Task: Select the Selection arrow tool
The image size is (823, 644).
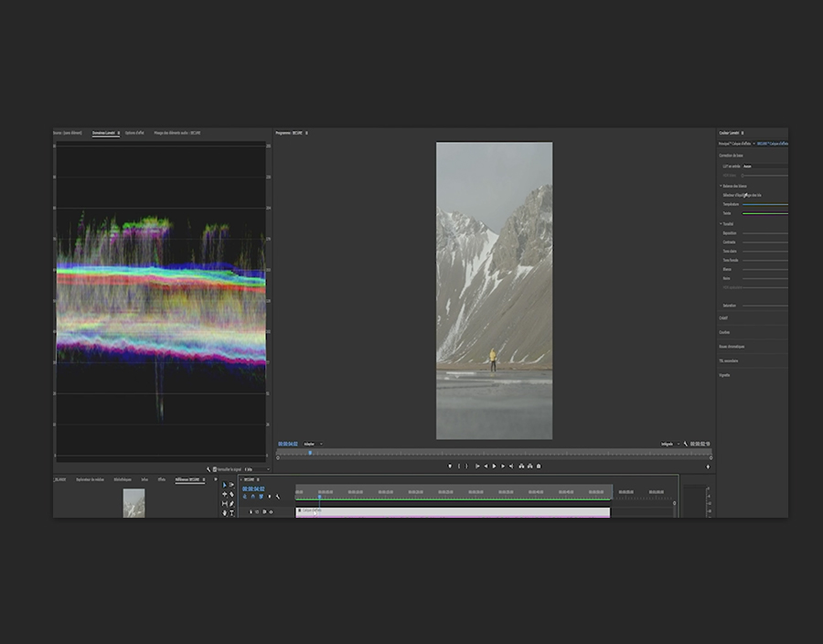Action: tap(225, 485)
